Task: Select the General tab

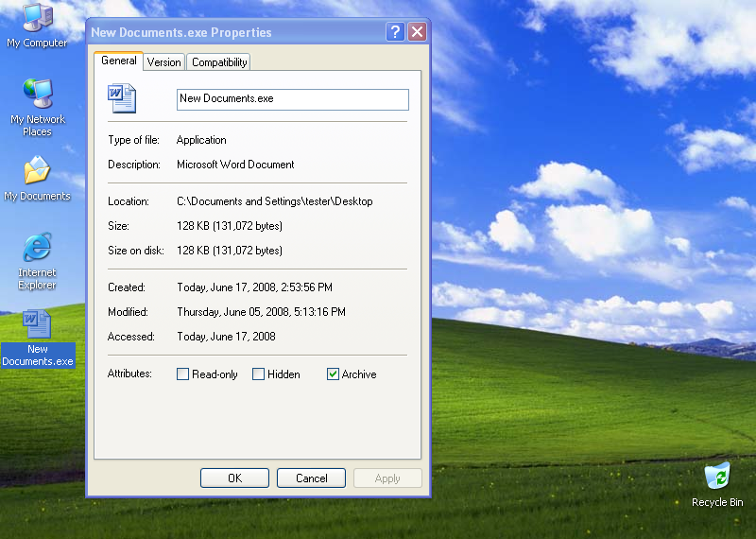Action: (x=119, y=61)
